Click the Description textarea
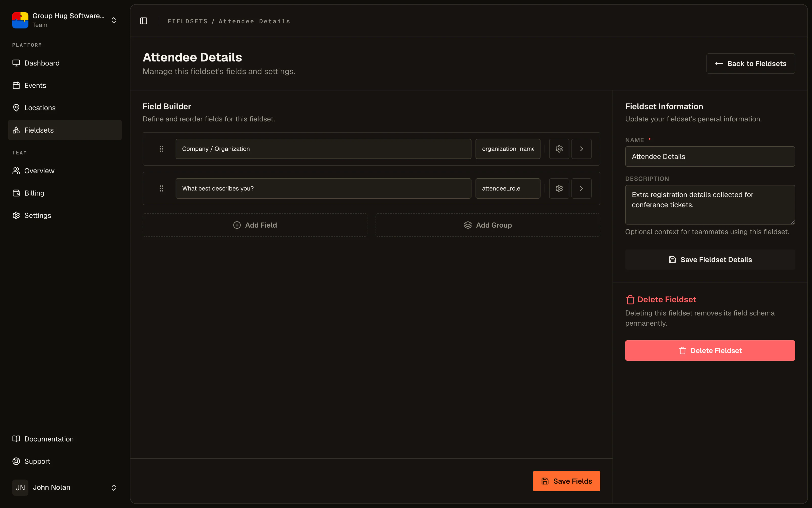812x508 pixels. coord(710,205)
